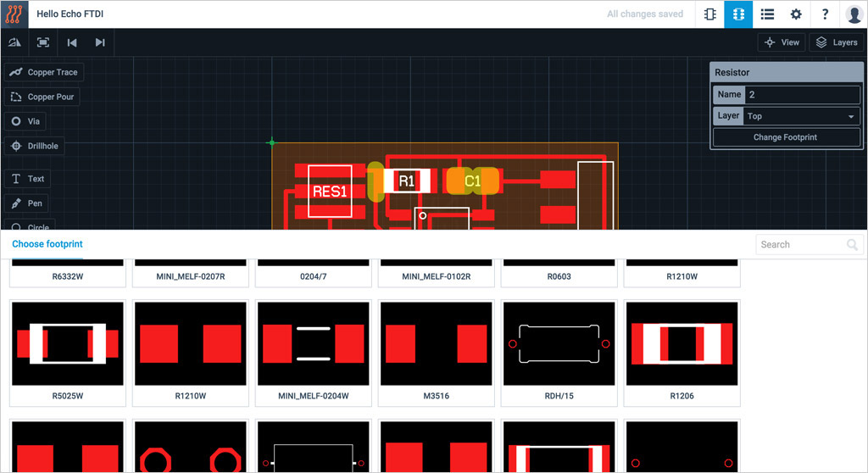Image resolution: width=868 pixels, height=473 pixels.
Task: Select the Circle tool
Action: [x=30, y=225]
